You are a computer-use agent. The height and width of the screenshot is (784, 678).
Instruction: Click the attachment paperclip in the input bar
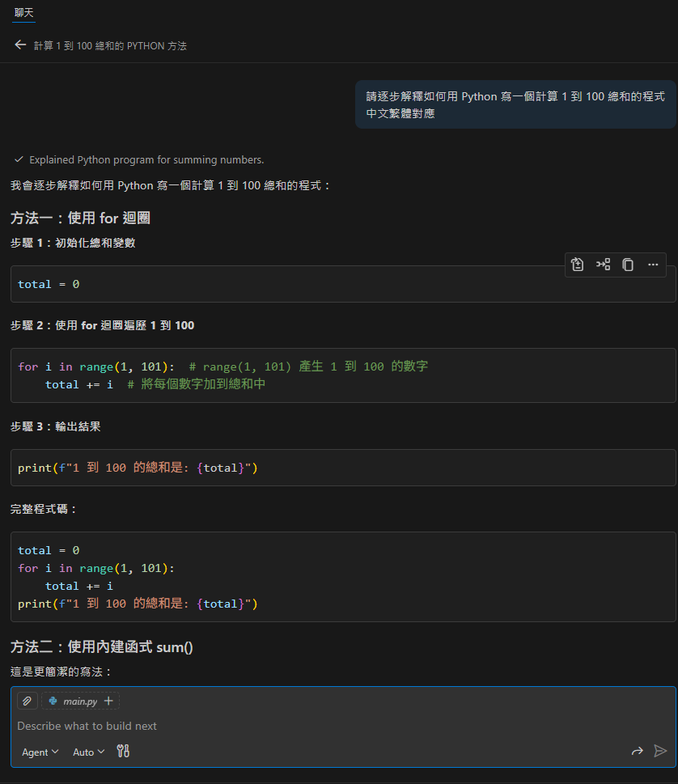click(x=28, y=701)
